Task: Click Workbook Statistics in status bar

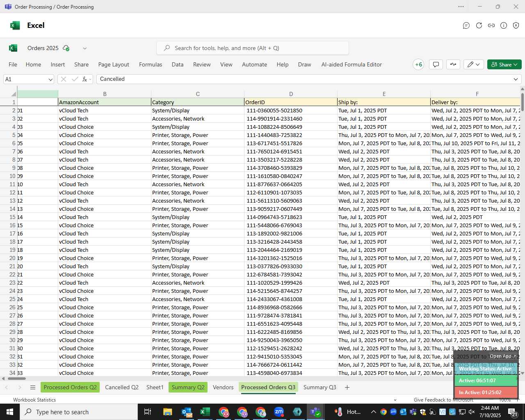Action: 34,400
